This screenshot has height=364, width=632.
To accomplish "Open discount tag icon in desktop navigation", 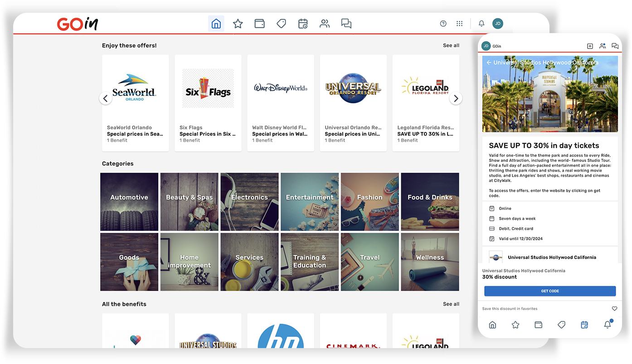I will coord(281,24).
